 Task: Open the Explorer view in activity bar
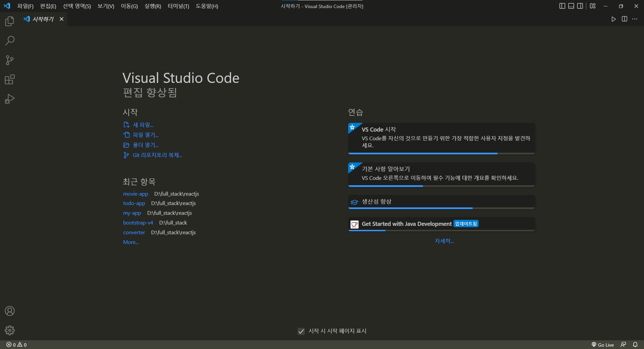[10, 21]
